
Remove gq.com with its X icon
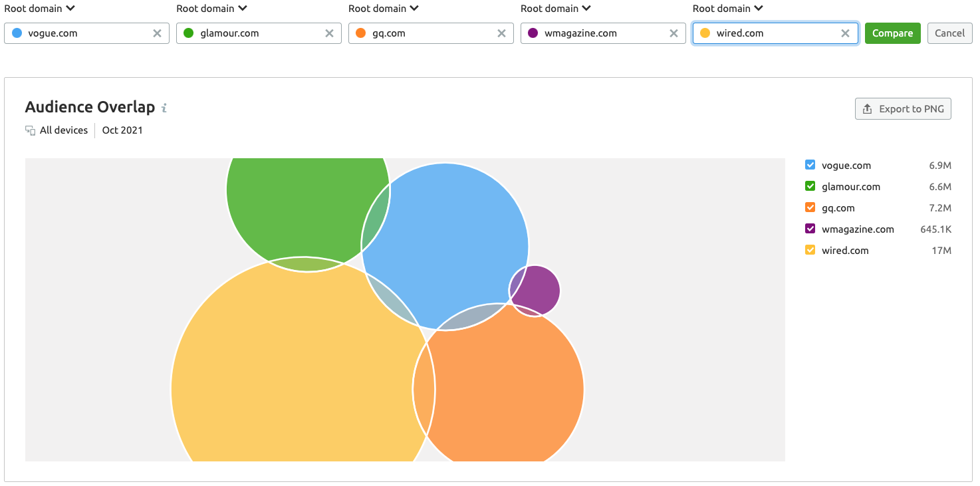[x=501, y=33]
